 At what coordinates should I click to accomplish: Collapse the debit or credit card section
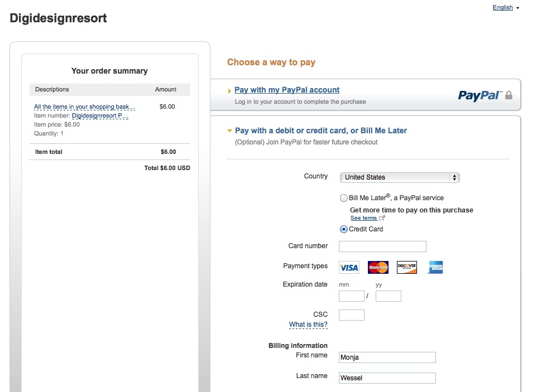[x=321, y=130]
